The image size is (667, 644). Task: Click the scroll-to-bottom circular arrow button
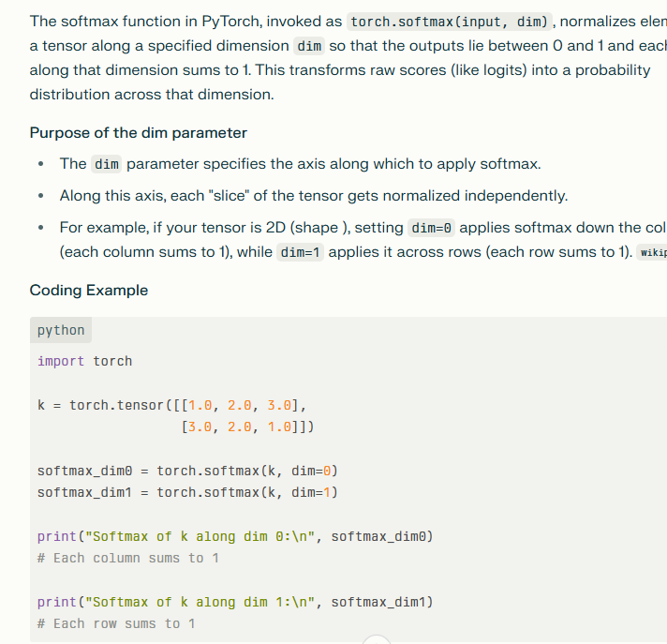(x=376, y=639)
